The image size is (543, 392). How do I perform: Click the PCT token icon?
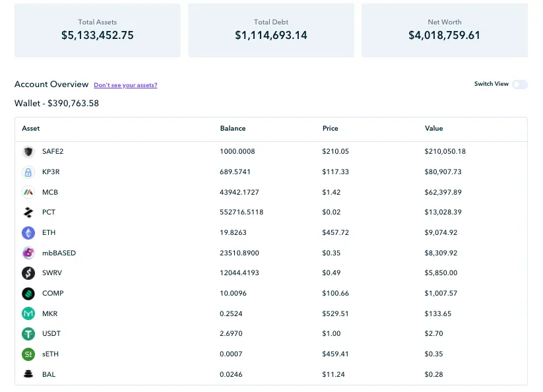coord(28,212)
